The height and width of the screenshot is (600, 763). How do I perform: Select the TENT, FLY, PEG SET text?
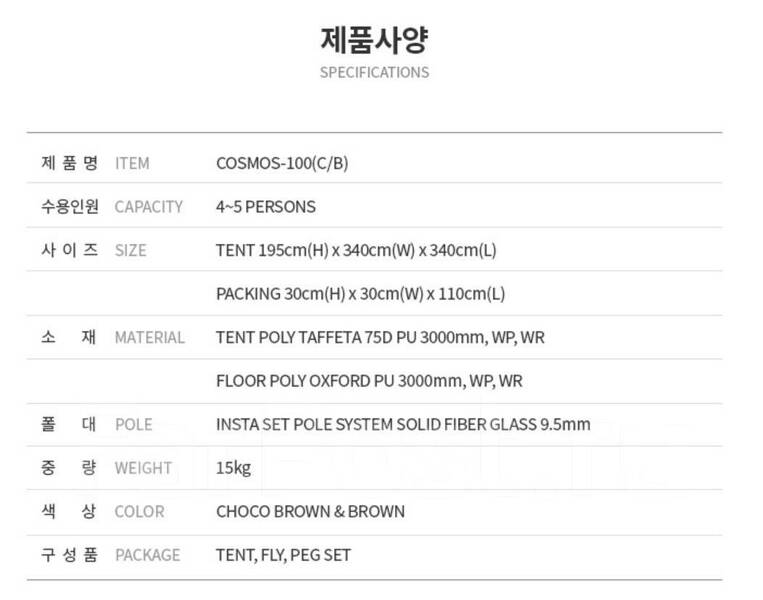coord(283,555)
